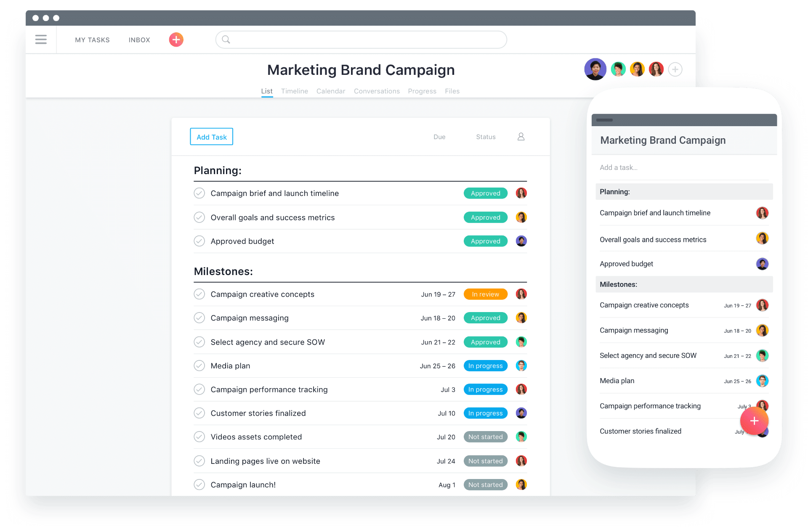Check off the Approved budget task
808x532 pixels.
click(199, 241)
